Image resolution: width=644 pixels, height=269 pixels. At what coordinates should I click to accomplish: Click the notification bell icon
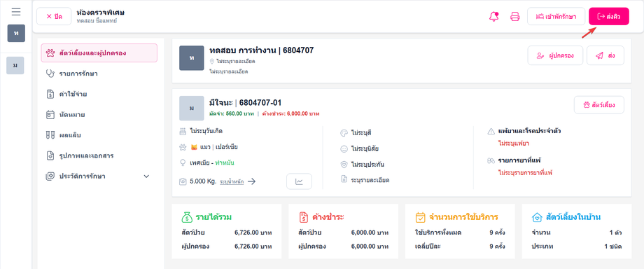493,16
